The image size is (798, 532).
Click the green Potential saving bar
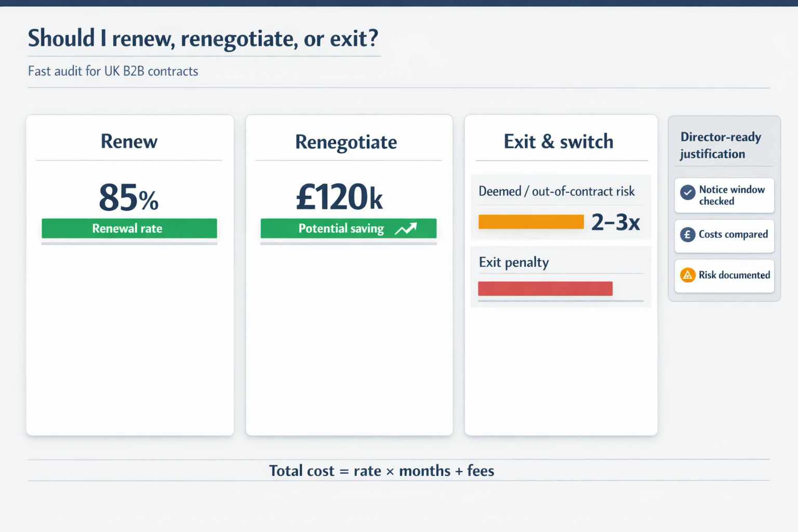pyautogui.click(x=349, y=229)
